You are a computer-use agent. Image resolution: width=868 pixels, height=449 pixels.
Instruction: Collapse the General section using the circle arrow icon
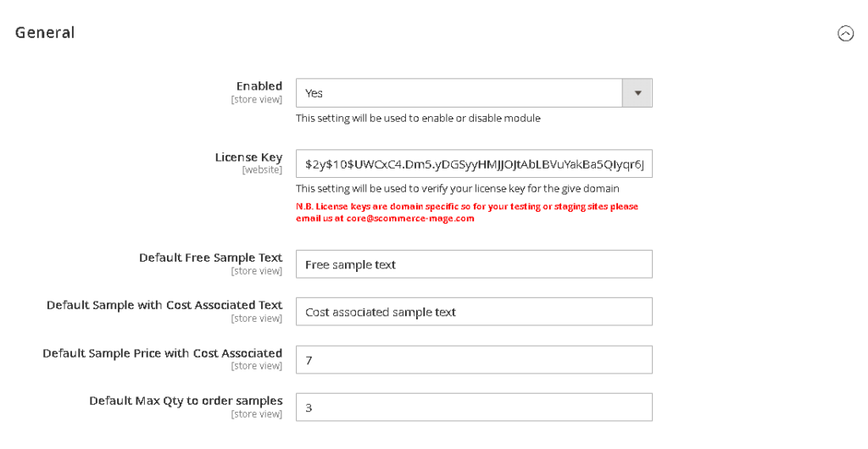pos(845,34)
